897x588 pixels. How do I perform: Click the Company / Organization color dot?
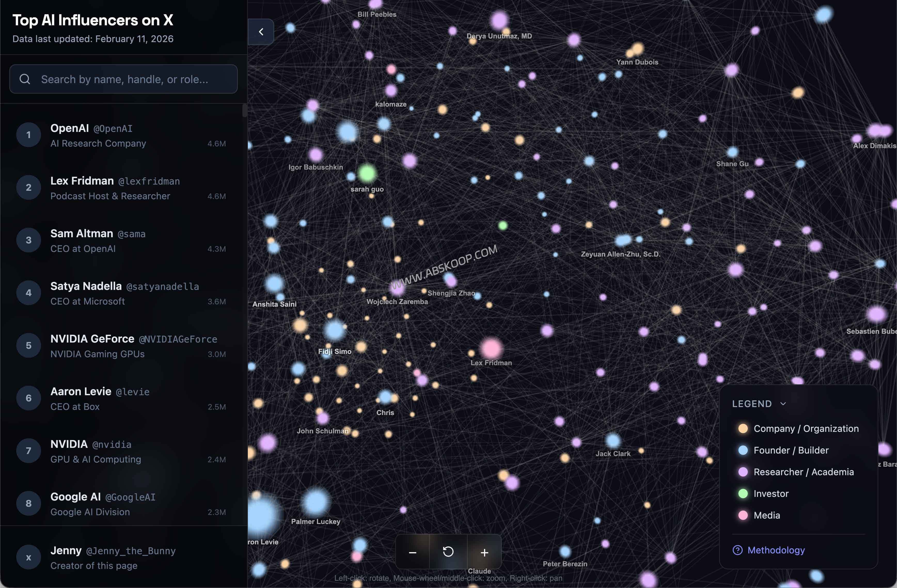point(743,428)
